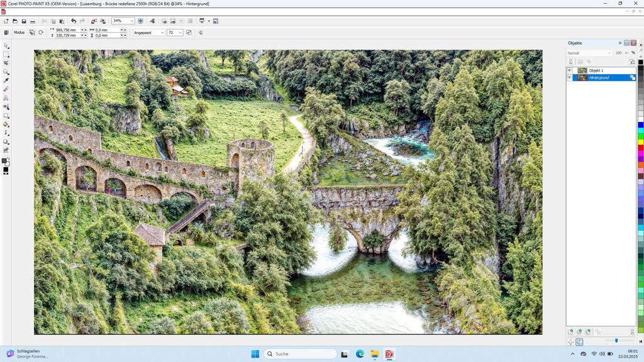Viewport: 644px width, 362px height.
Task: Open the 34% zoom level dropdown
Action: [x=131, y=21]
